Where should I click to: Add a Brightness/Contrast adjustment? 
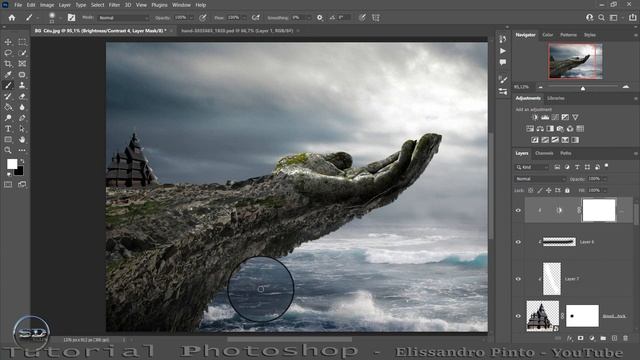535,118
